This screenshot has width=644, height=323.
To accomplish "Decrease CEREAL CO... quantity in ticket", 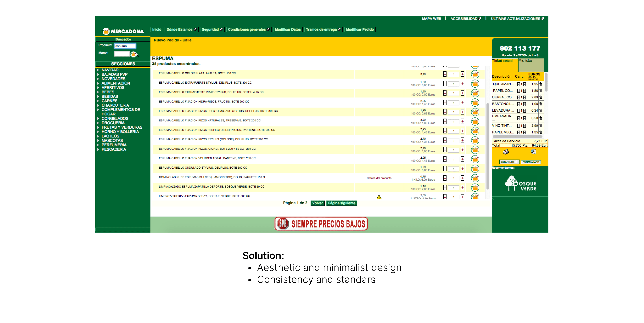I will pos(518,98).
